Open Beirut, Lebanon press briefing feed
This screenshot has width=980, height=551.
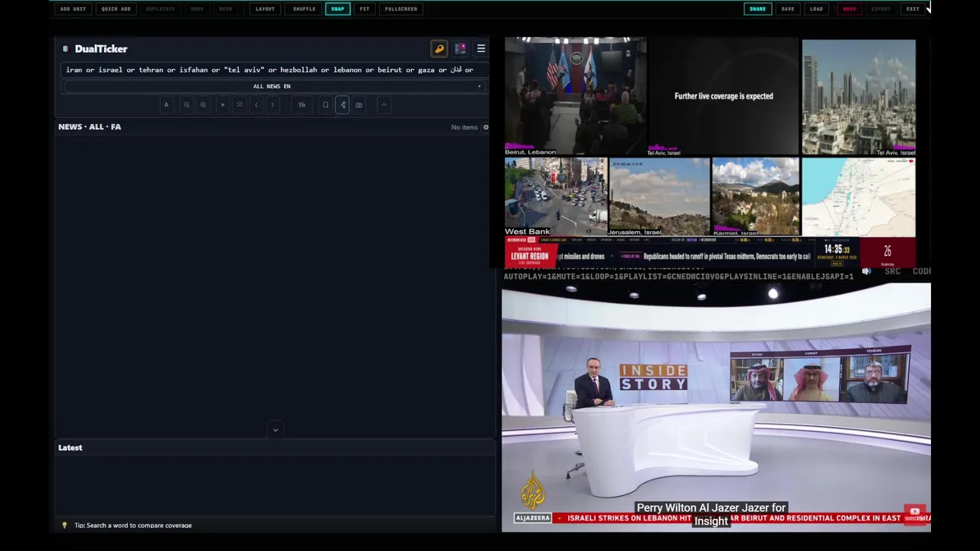pos(575,97)
